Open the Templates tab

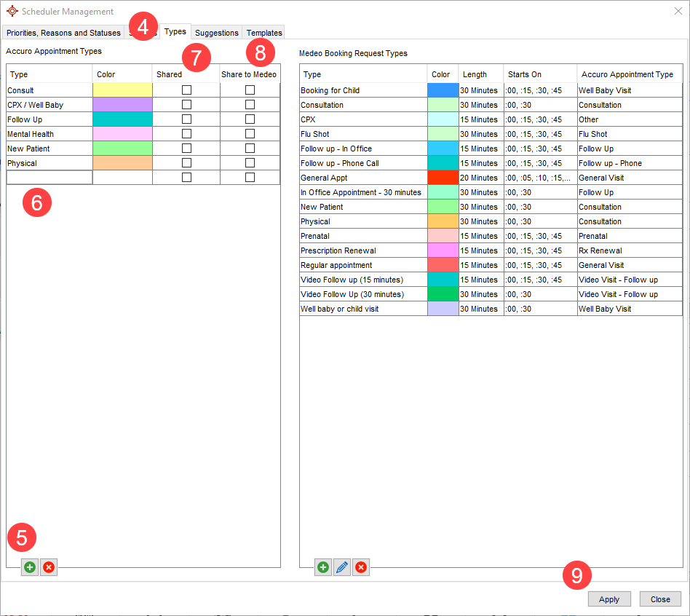point(263,32)
